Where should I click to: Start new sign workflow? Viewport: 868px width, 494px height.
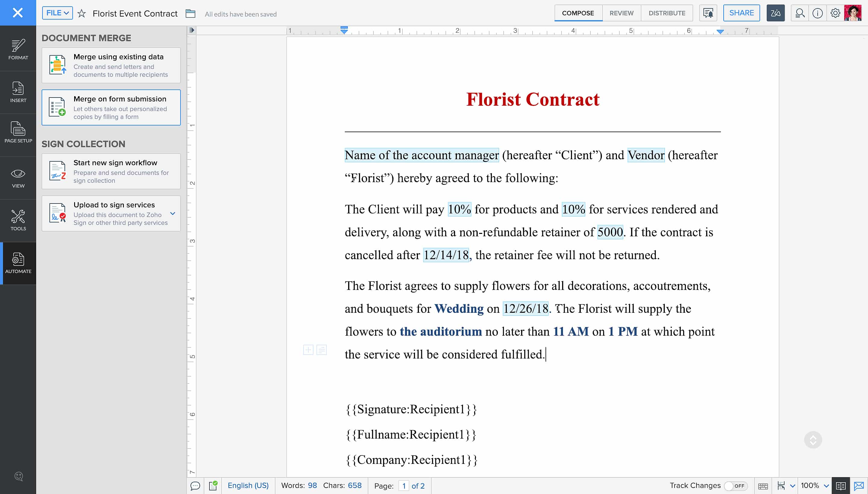pyautogui.click(x=111, y=171)
